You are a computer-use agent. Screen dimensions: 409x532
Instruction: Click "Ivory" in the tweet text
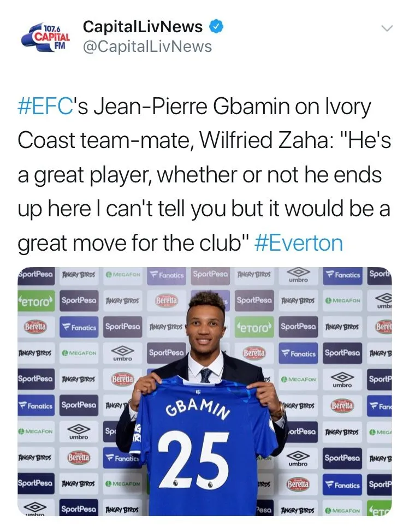(347, 107)
